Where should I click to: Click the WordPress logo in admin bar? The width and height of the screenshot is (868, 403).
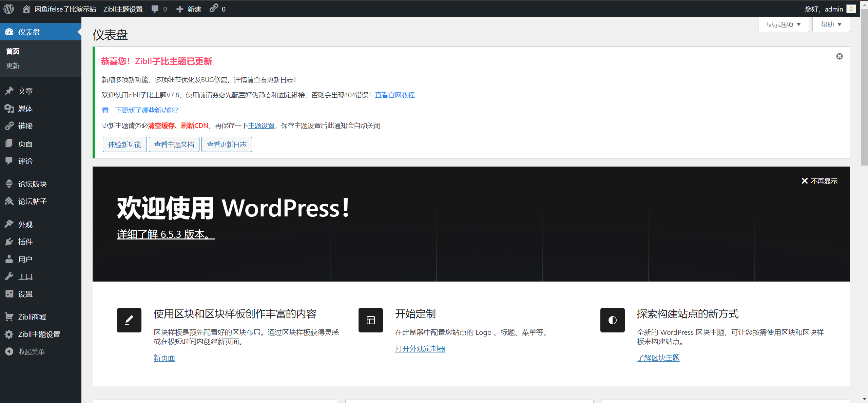(9, 9)
